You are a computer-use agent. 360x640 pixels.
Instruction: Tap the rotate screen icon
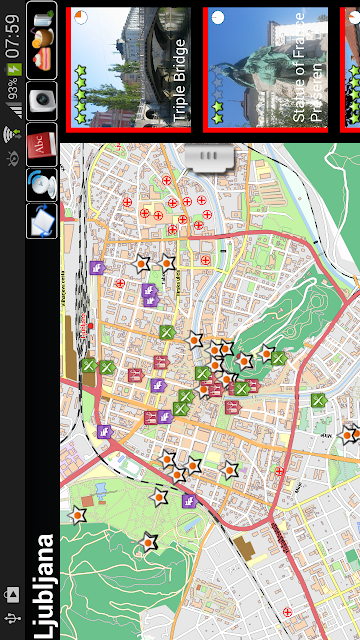[42, 221]
